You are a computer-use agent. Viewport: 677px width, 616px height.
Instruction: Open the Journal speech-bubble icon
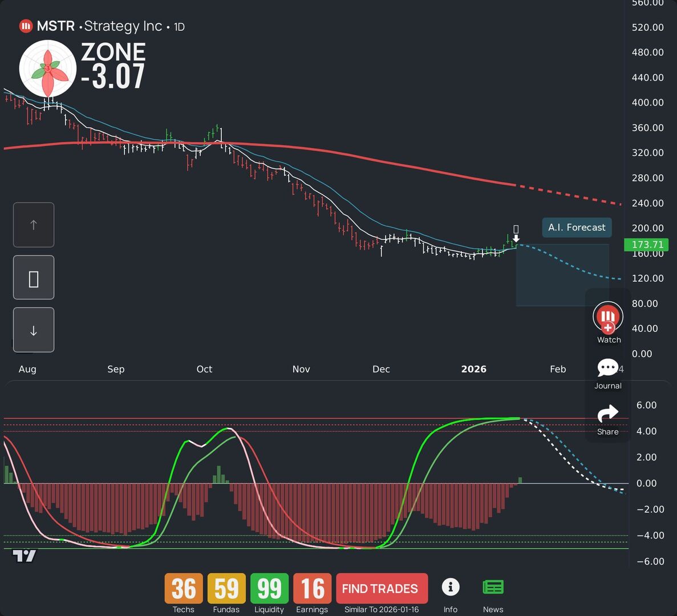(x=607, y=368)
